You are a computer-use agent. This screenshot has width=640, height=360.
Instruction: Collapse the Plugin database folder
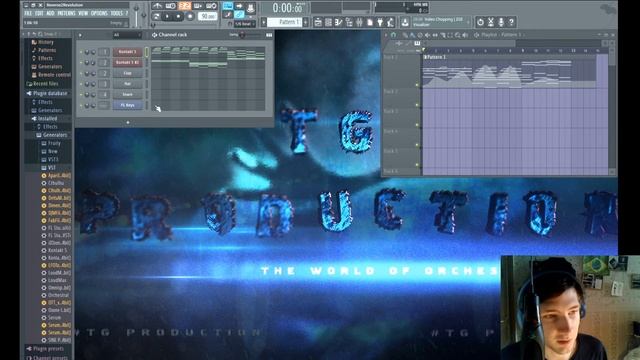50,93
